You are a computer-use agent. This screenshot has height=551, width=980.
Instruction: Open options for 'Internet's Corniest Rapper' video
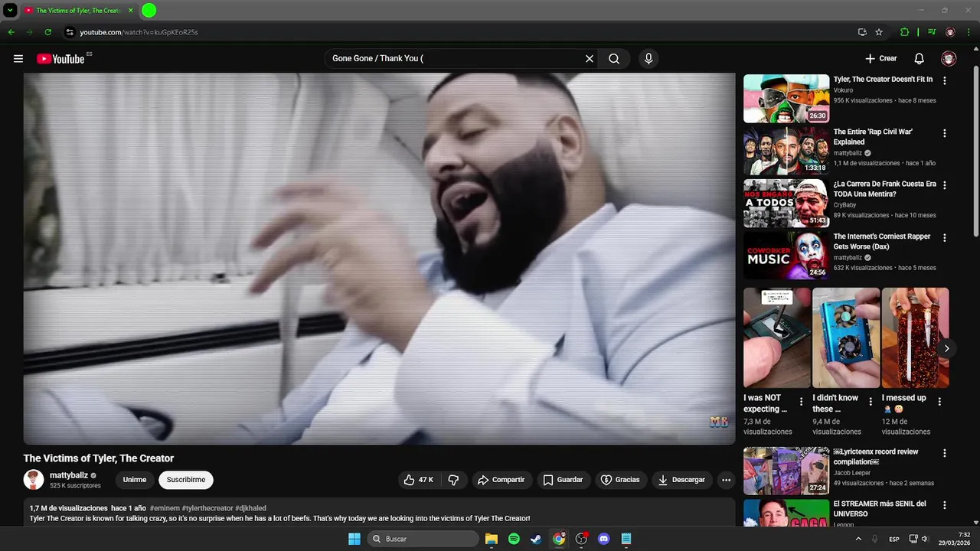click(944, 238)
